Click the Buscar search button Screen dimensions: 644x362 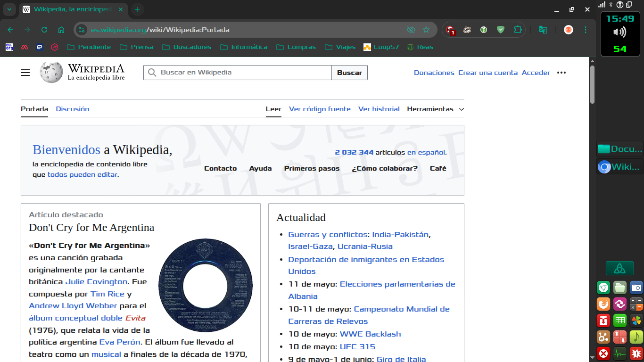click(x=349, y=73)
